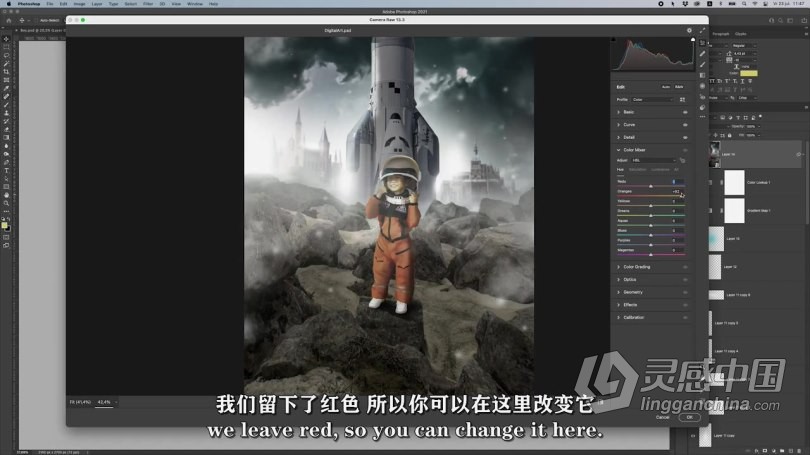The image size is (810, 455).
Task: Expand the Basic section
Action: [618, 112]
